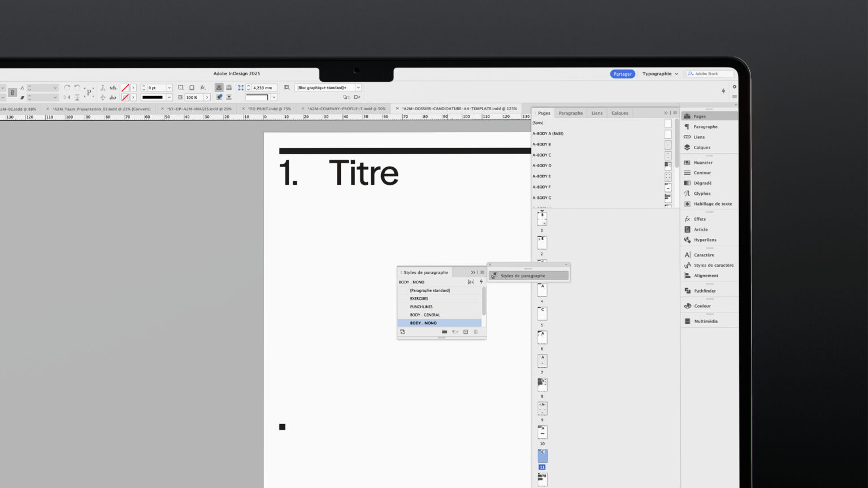Click the quick apply lightning icon in control bar

point(723,91)
